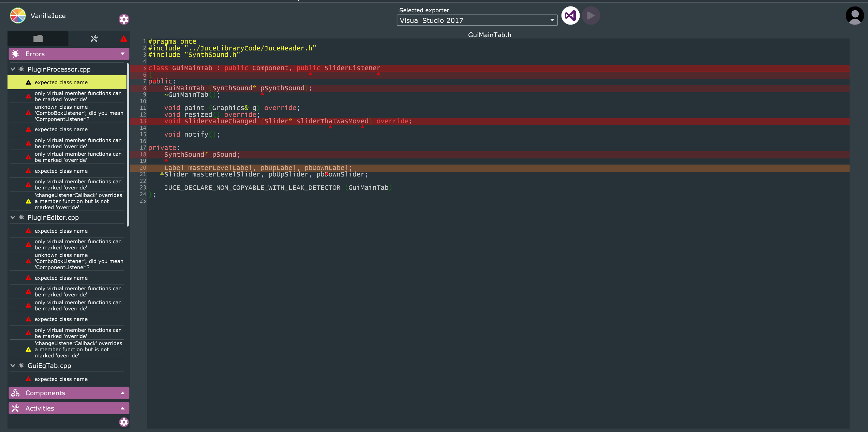Open the bottom sidebar settings gear
868x432 pixels.
coord(124,422)
